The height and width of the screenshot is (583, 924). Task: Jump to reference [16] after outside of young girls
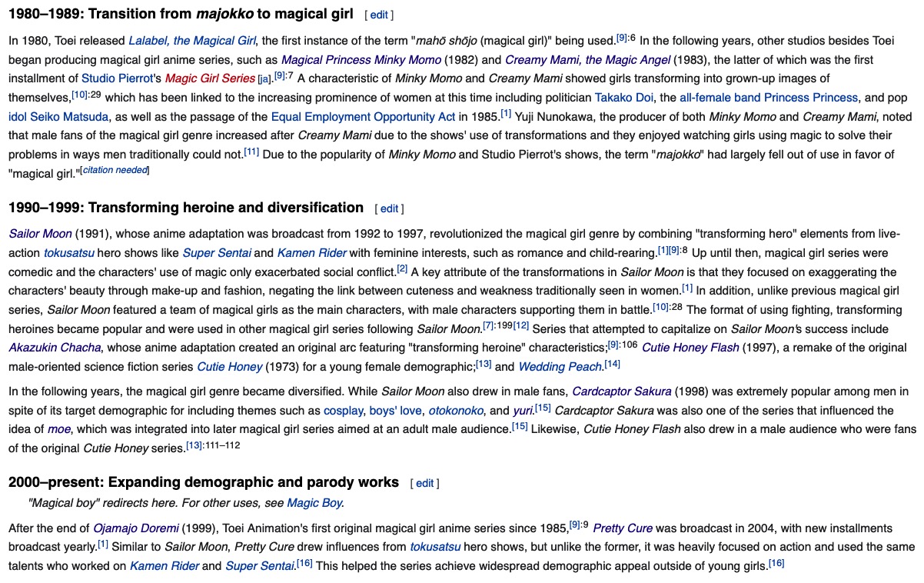tap(776, 563)
